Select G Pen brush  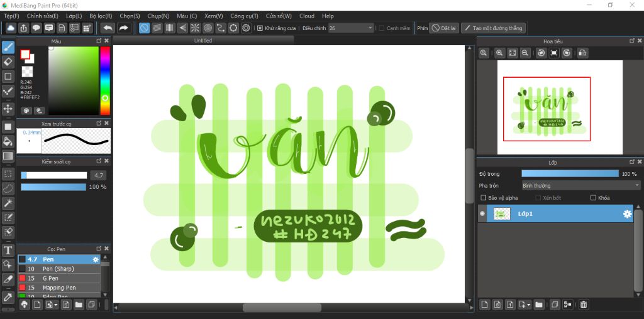[58, 278]
